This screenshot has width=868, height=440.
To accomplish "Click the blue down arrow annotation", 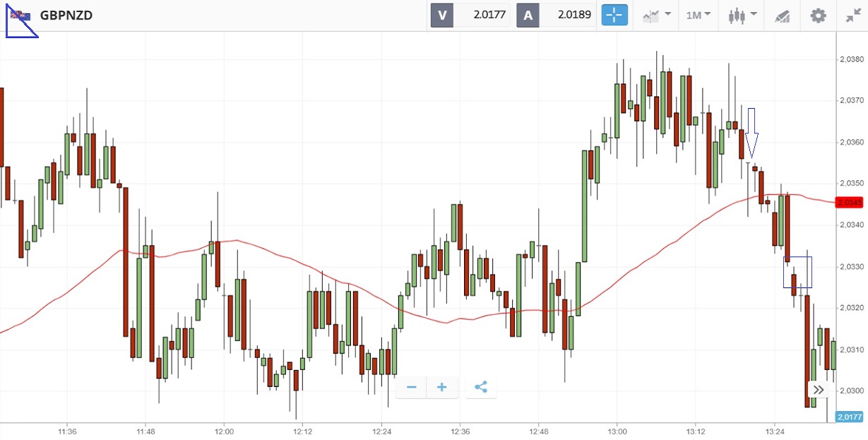I will pyautogui.click(x=752, y=133).
